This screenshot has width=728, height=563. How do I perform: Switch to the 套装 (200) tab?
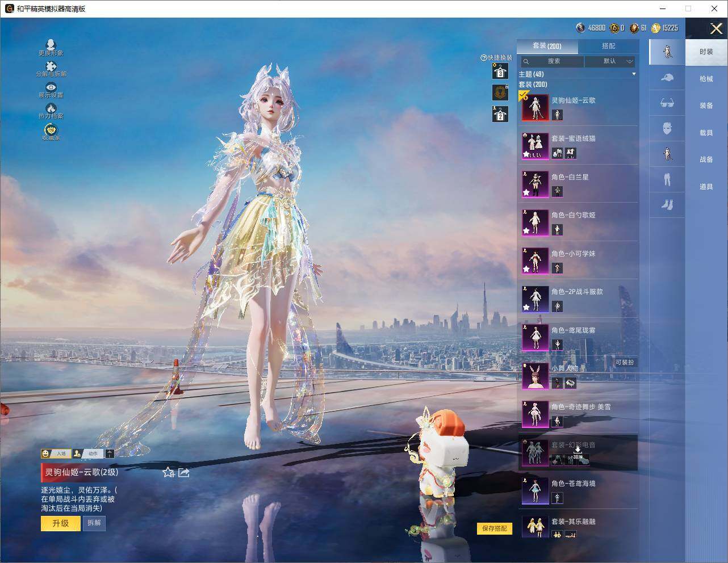click(547, 46)
